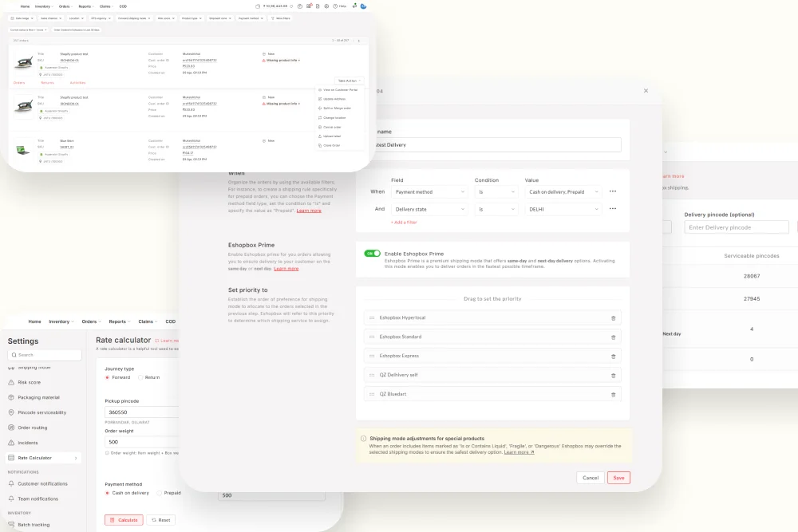
Task: Click rule name field with test Delivery
Action: (498, 145)
